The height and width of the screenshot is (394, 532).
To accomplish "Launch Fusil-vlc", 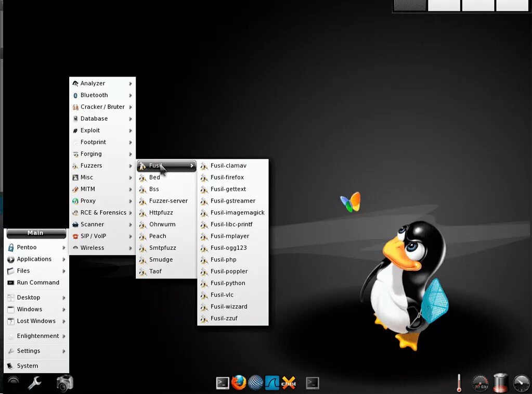I will pos(233,295).
